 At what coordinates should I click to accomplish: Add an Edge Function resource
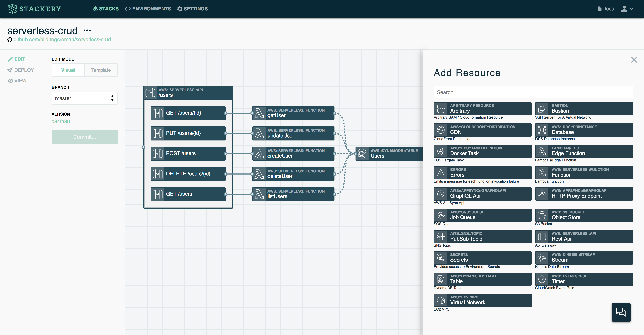point(584,151)
